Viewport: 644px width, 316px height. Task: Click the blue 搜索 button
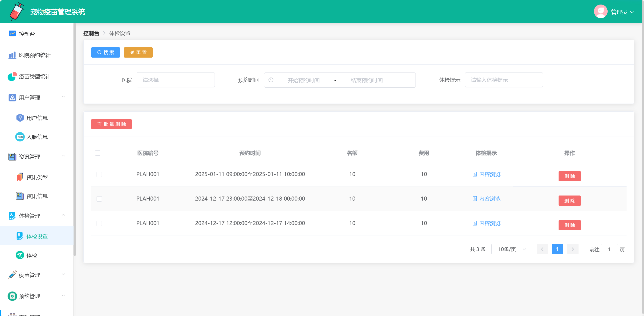point(106,53)
